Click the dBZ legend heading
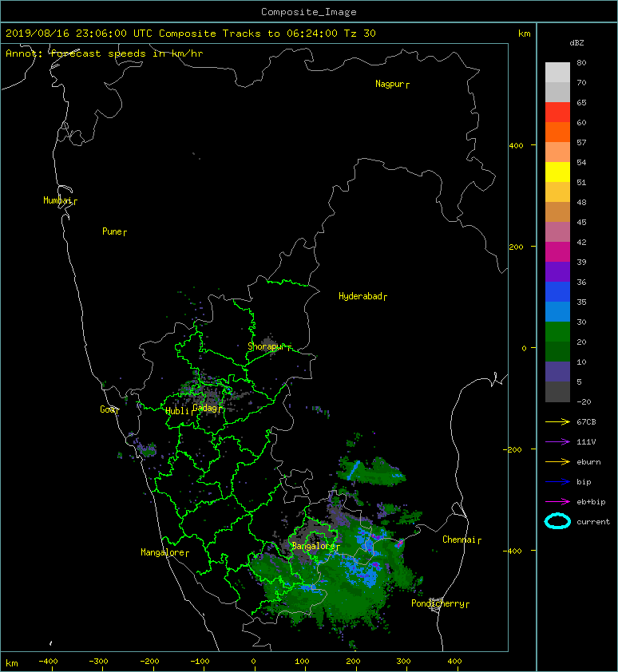 (x=576, y=43)
